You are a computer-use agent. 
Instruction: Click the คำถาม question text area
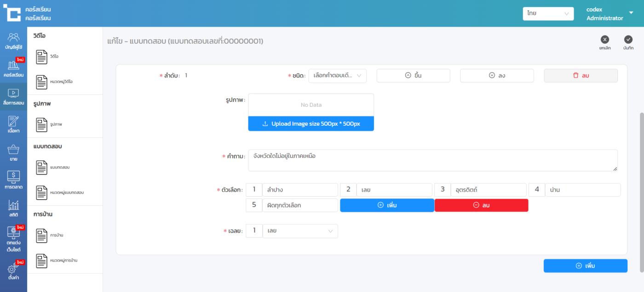(432, 160)
